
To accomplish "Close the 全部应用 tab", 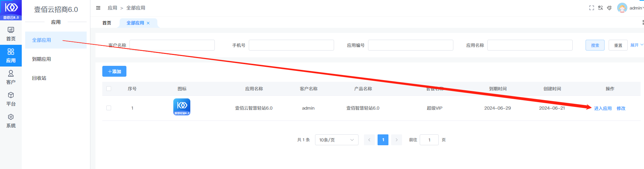I will point(148,23).
